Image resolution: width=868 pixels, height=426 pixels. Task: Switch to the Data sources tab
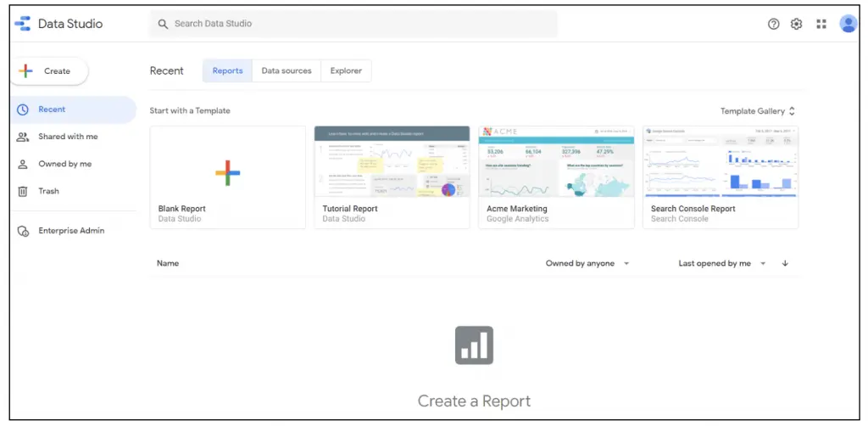coord(286,71)
